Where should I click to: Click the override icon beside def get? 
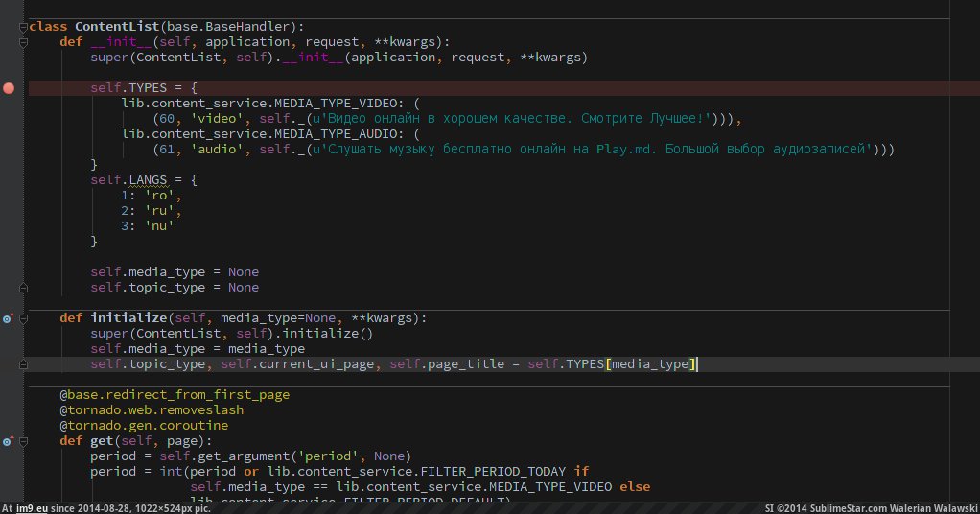(7, 441)
